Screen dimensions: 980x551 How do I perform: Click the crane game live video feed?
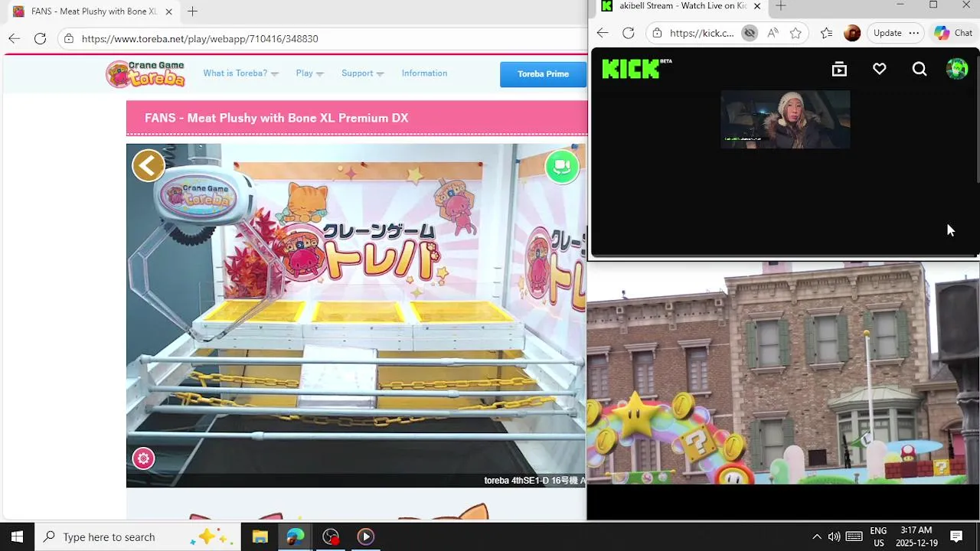[x=356, y=315]
